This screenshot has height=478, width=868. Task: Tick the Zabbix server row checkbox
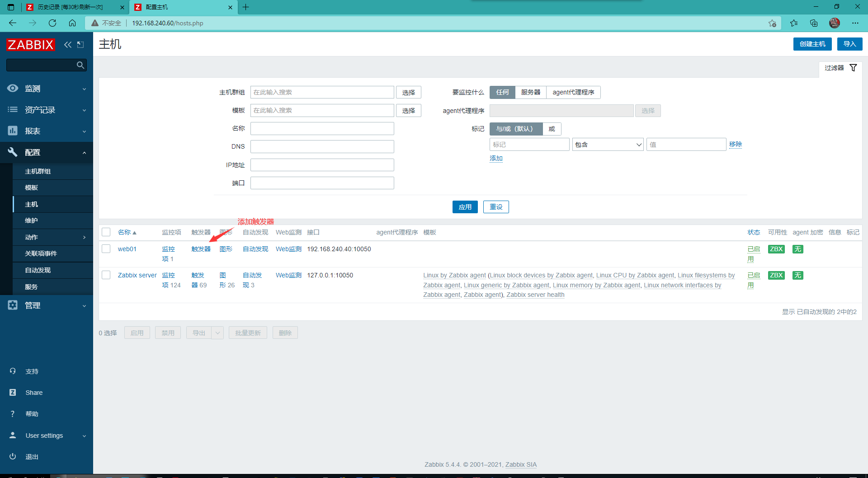106,275
